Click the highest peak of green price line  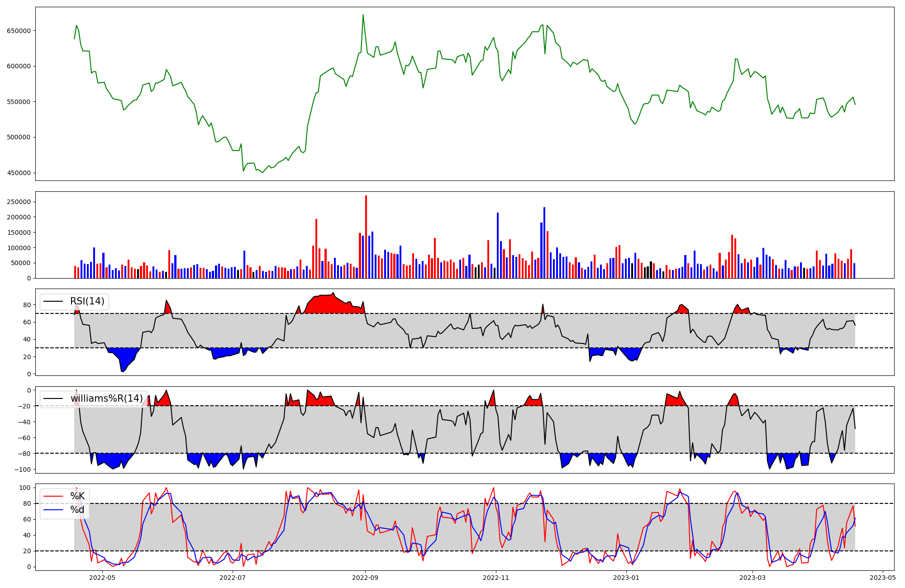[x=363, y=15]
